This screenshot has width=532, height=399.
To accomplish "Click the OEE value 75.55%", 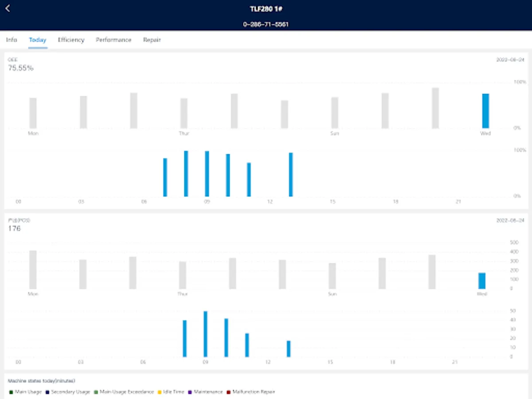I will click(20, 68).
